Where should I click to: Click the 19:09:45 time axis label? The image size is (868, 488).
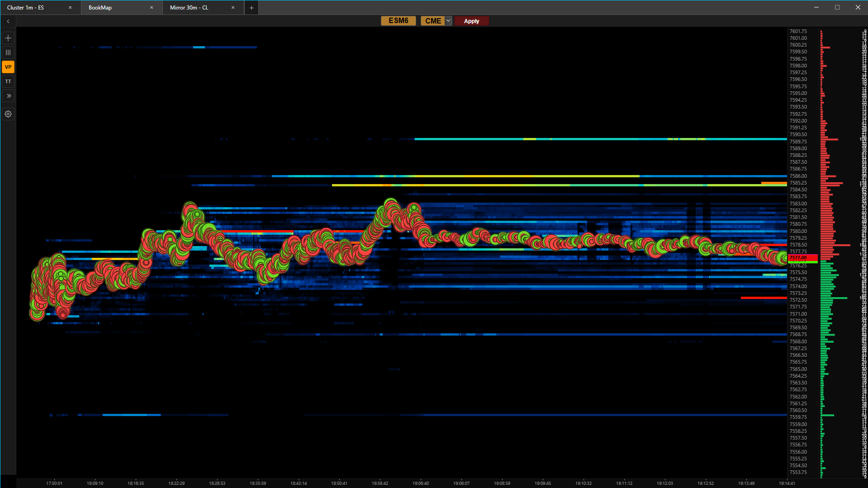point(543,483)
